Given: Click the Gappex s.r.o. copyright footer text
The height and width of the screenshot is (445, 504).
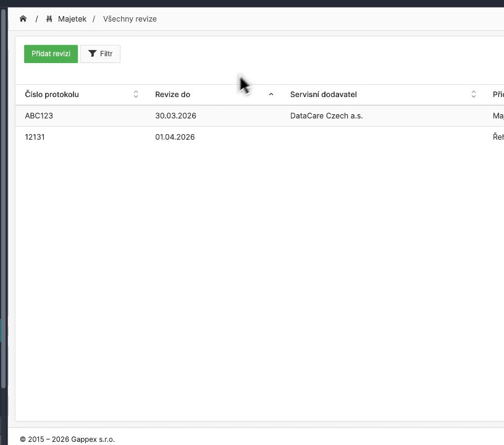Looking at the screenshot, I should [67, 439].
